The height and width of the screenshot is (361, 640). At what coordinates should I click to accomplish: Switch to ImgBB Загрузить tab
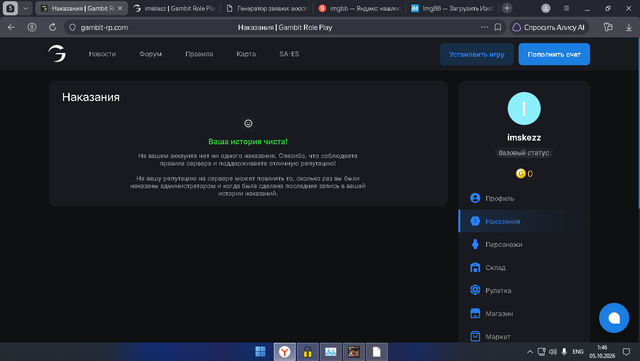point(453,8)
